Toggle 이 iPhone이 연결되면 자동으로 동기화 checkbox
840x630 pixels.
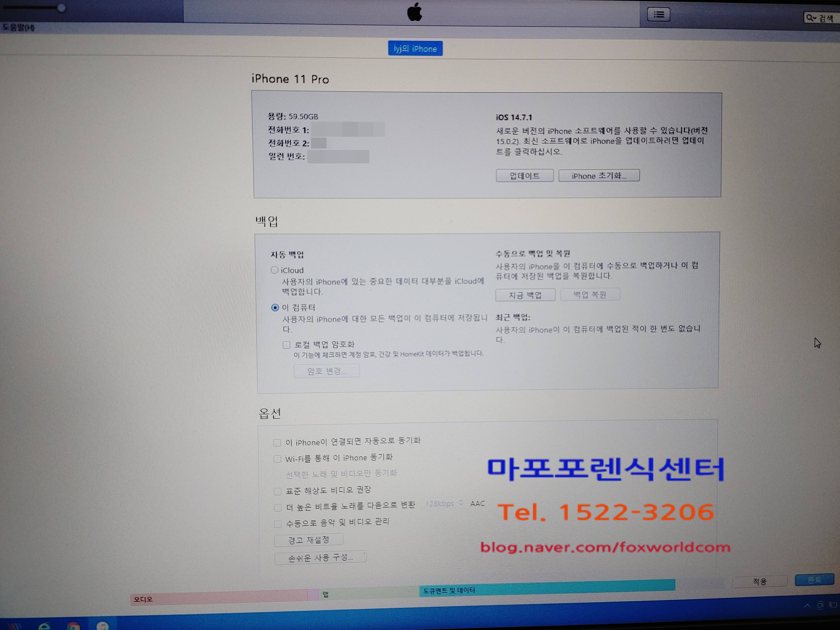click(277, 443)
